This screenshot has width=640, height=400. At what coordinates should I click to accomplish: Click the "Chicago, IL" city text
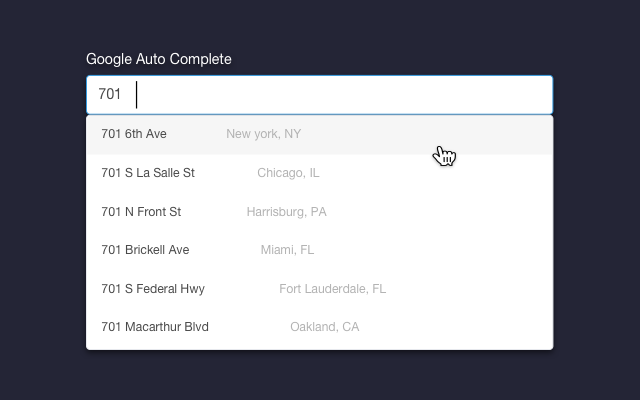coord(288,173)
